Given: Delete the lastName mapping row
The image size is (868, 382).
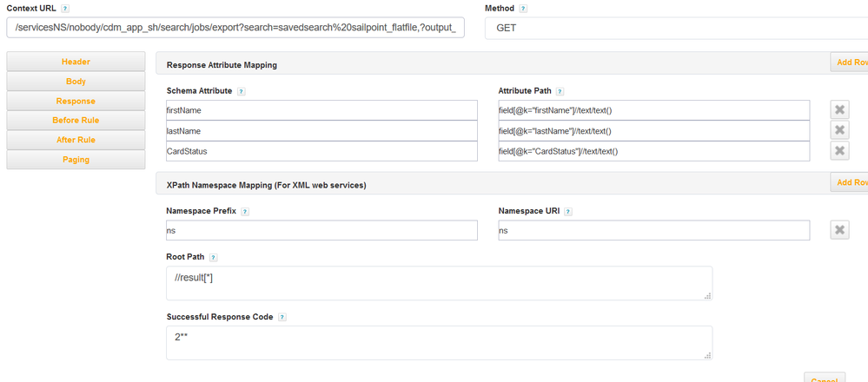Looking at the screenshot, I should pyautogui.click(x=839, y=130).
